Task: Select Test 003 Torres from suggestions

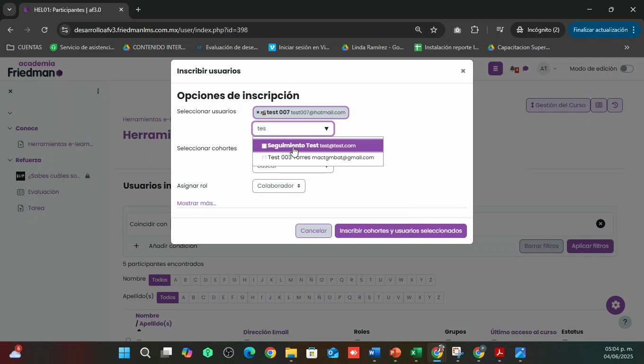Action: click(318, 157)
